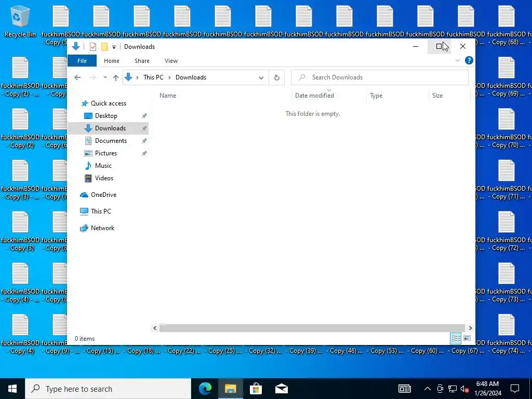Select fuckhimBSOD - Copy (73) desktop file

coord(506,282)
